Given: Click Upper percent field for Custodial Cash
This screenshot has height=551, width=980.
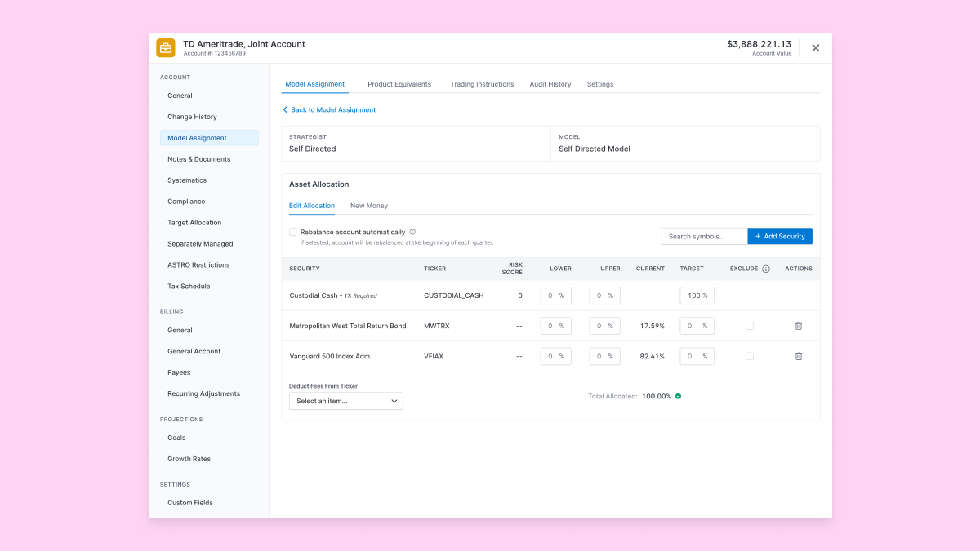Looking at the screenshot, I should [x=605, y=295].
